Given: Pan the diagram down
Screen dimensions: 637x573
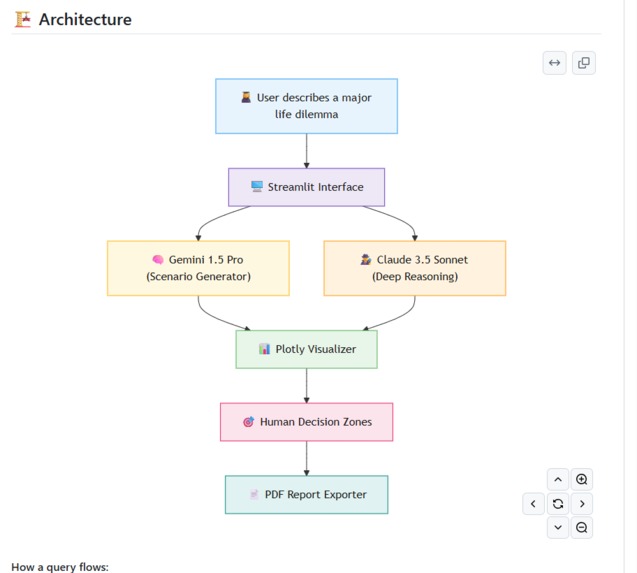Looking at the screenshot, I should pyautogui.click(x=558, y=527).
